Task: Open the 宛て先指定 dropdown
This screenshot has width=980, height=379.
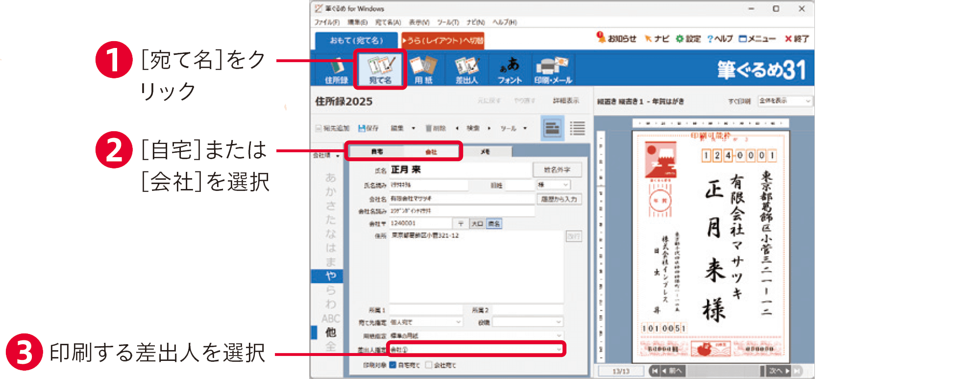Action: coord(426,322)
